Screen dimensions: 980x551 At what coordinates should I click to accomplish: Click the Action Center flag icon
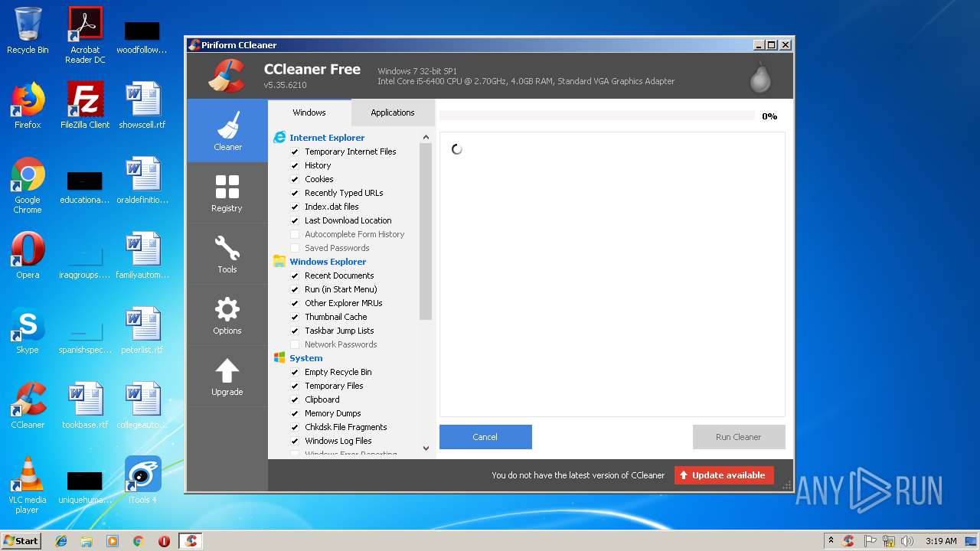point(870,541)
